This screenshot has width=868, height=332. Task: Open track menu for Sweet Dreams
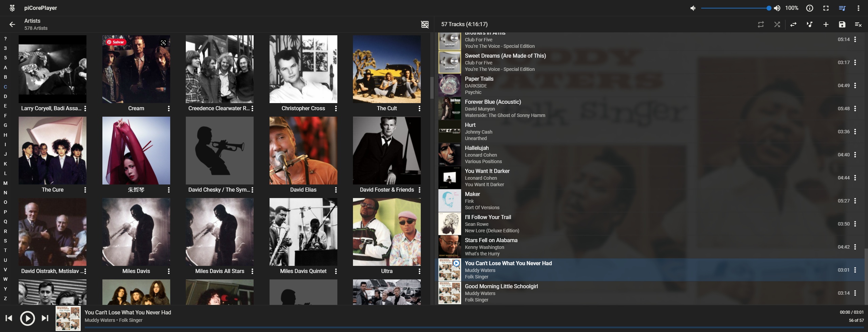click(855, 62)
